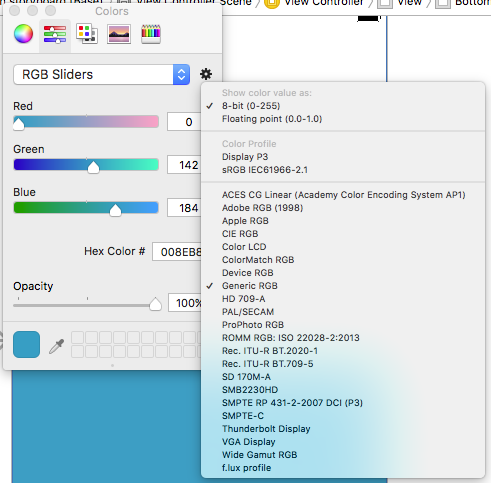
Task: Click the gear settings icon
Action: point(206,74)
